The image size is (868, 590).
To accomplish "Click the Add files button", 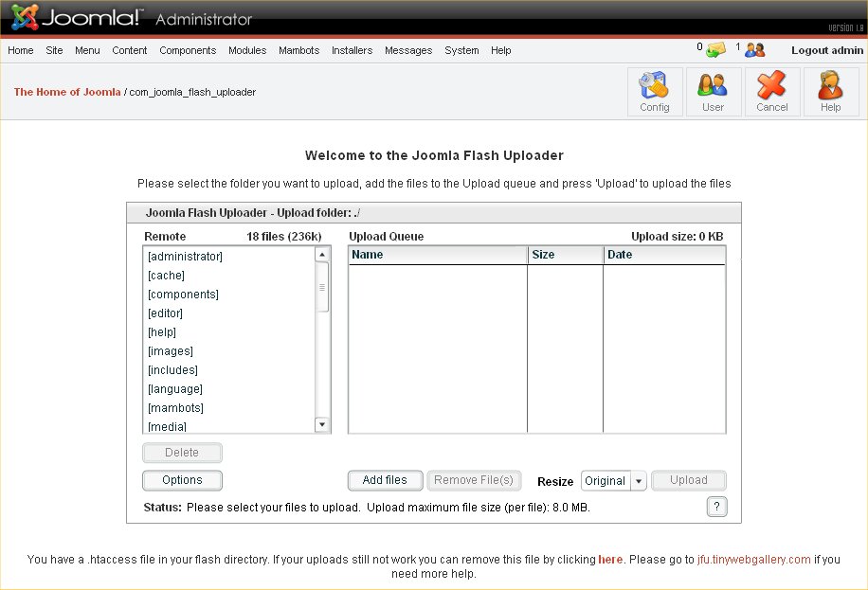I will tap(385, 480).
